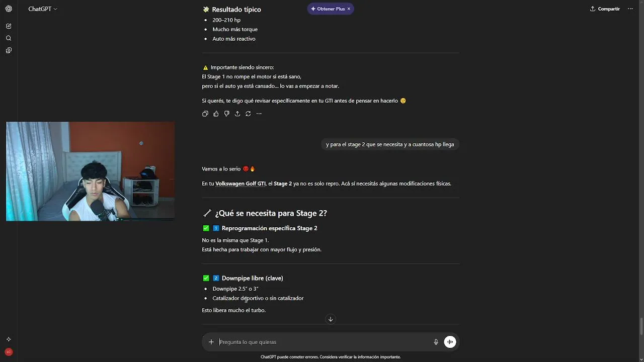
Task: Give a thumbs up to the response
Action: [216, 114]
